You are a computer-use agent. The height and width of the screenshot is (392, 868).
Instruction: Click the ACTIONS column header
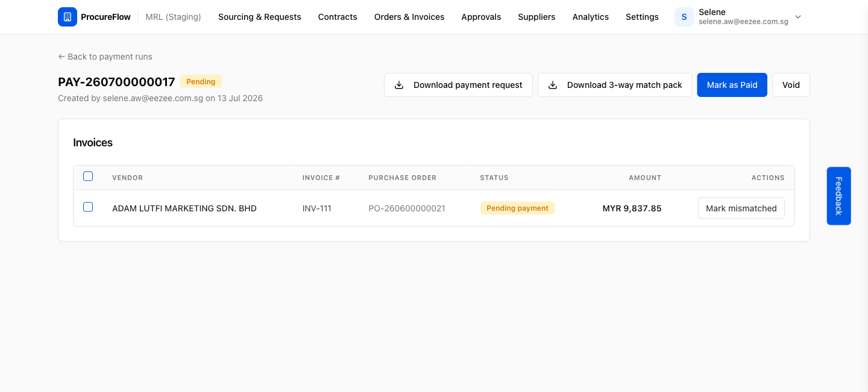click(768, 178)
